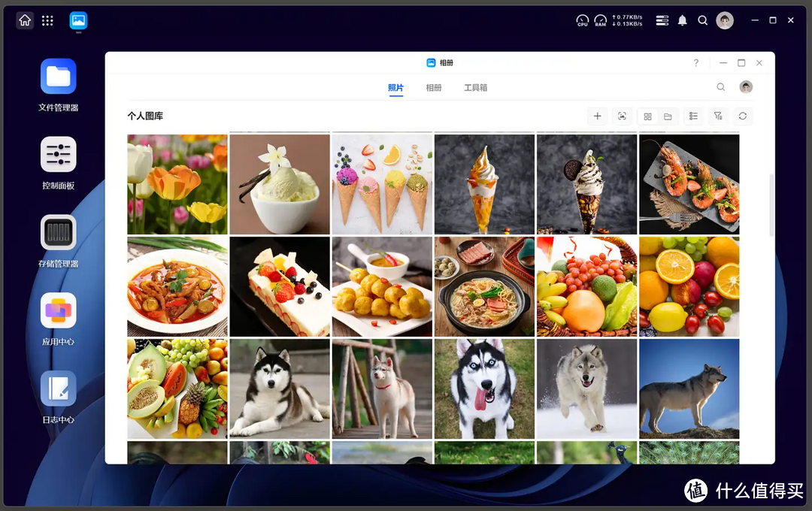This screenshot has width=812, height=511.
Task: Open the wolf against blue sky photo
Action: tap(689, 389)
